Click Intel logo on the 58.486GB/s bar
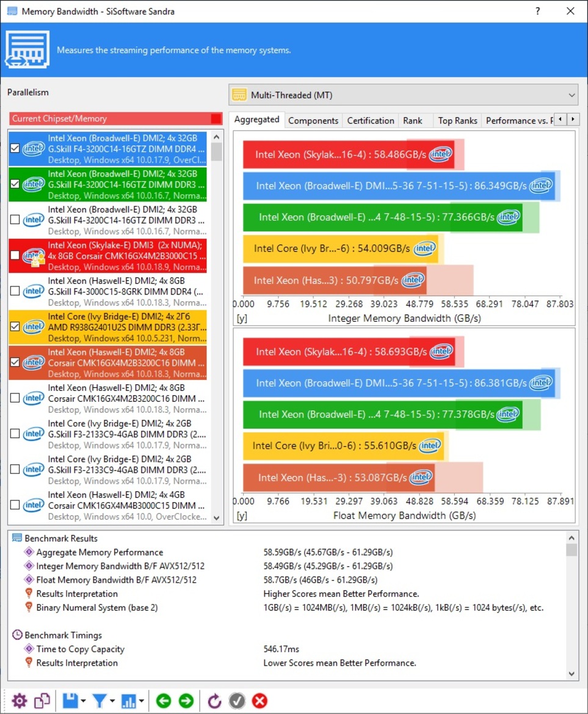 coord(441,154)
